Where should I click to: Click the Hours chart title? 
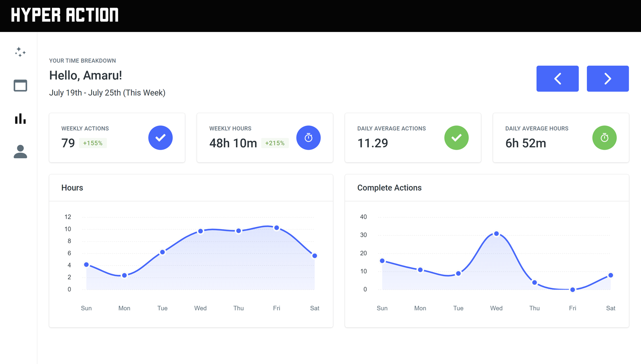point(72,188)
